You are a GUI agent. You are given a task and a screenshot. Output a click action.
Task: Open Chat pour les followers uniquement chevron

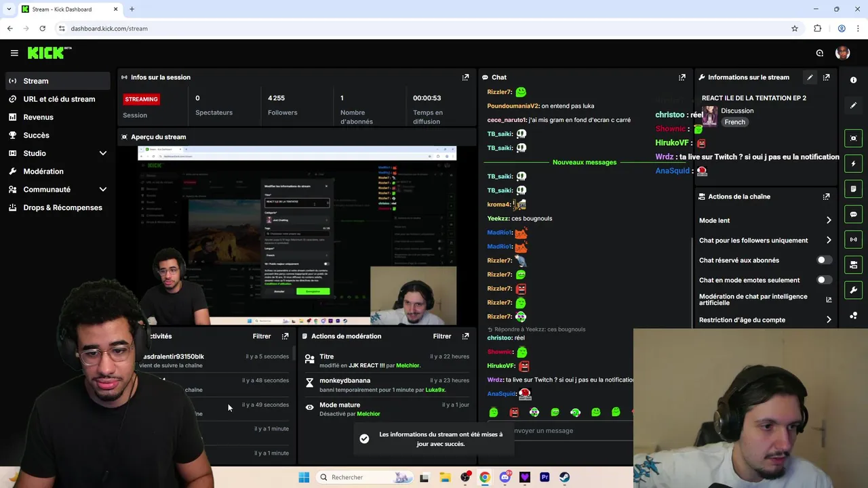(829, 240)
